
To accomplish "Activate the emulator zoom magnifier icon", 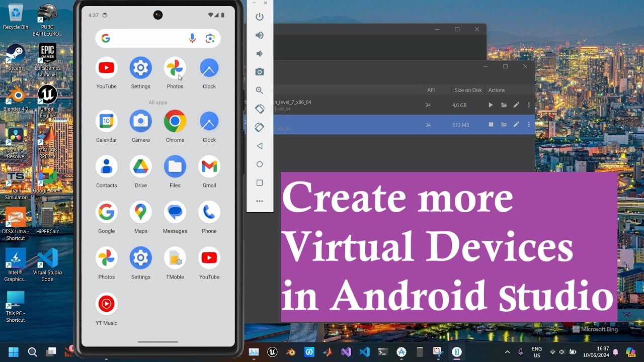I will click(x=260, y=90).
